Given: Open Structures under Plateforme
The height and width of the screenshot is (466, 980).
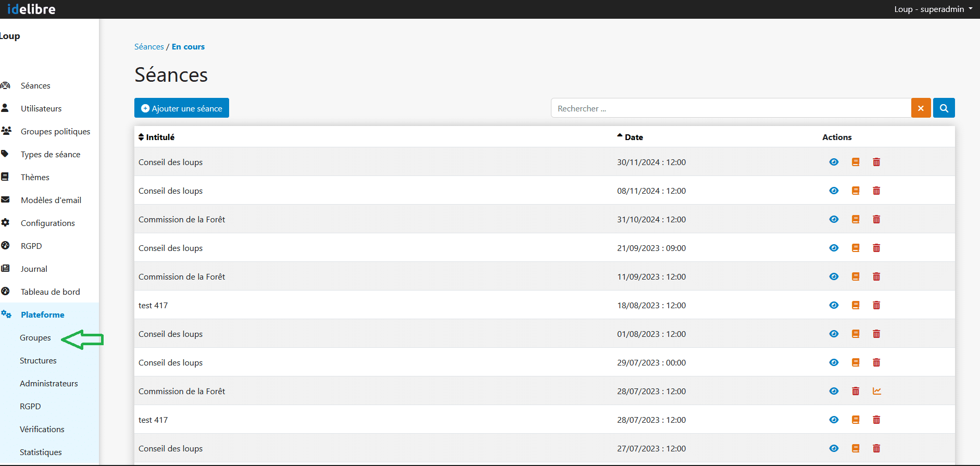Looking at the screenshot, I should pos(38,360).
